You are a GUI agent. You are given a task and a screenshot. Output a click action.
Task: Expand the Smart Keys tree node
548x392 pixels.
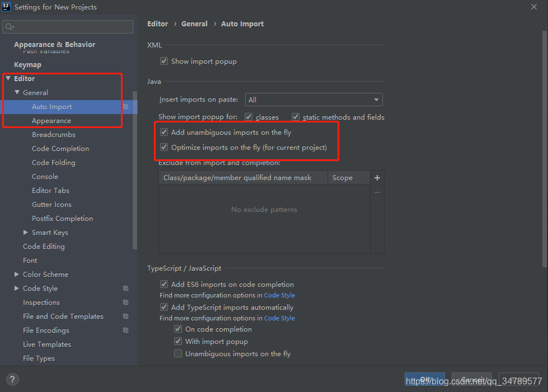coord(26,232)
